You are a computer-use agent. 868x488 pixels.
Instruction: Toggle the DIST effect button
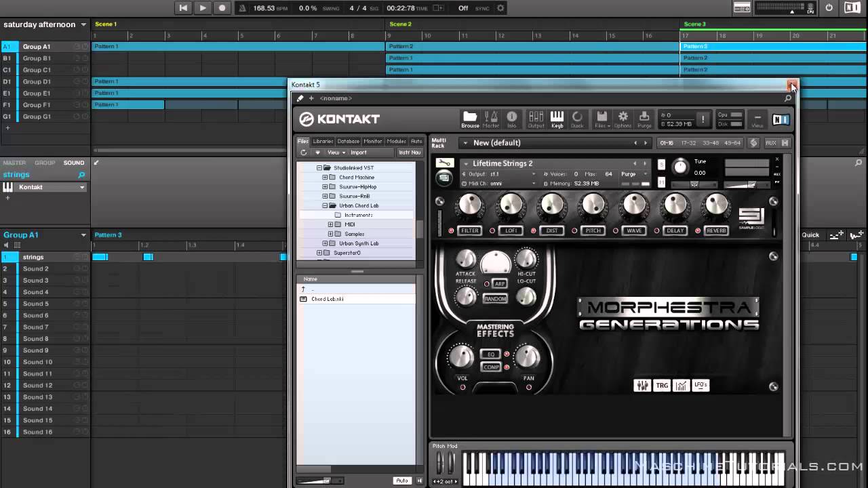tap(552, 230)
